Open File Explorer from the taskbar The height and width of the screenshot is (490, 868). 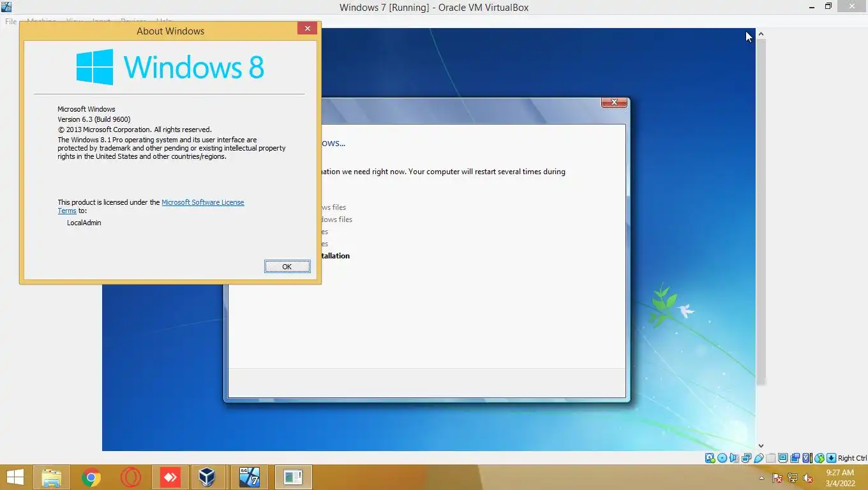pyautogui.click(x=52, y=477)
